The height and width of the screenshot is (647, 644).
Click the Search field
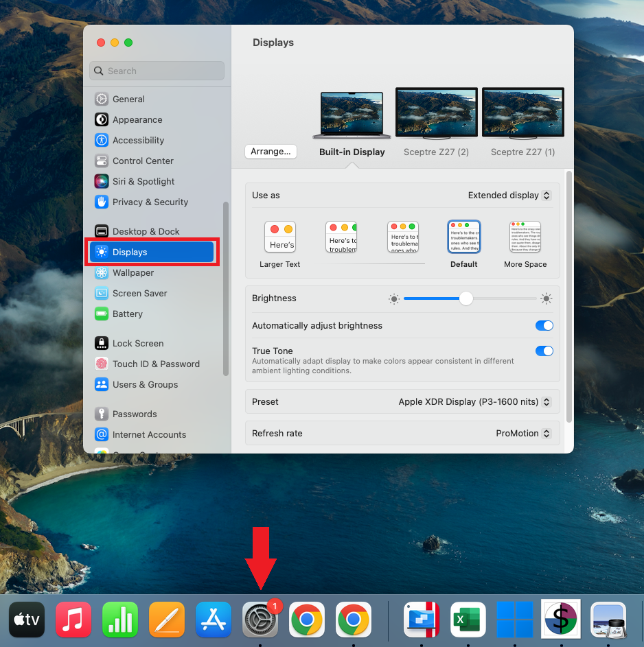[x=157, y=71]
